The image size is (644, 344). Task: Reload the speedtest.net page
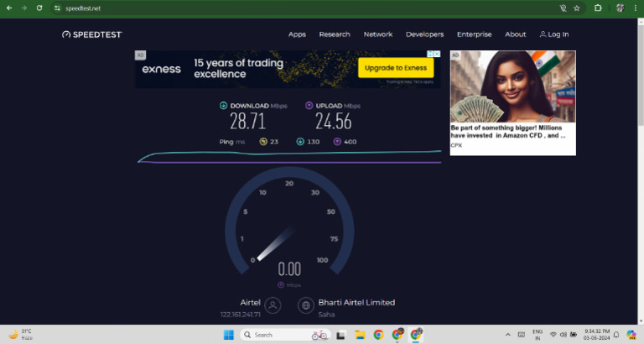[39, 8]
